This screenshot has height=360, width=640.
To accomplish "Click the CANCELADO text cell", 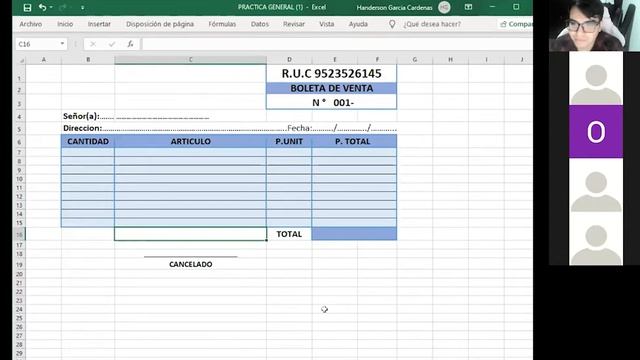I will [190, 264].
